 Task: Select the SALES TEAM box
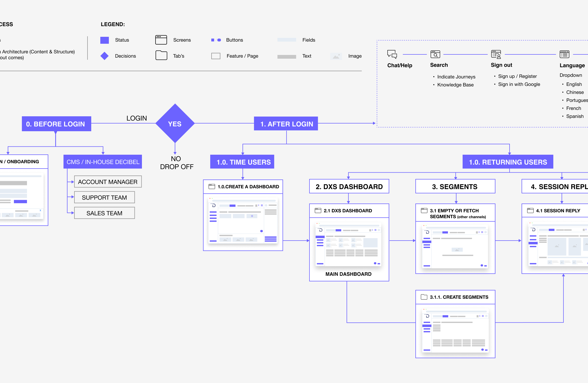coord(104,213)
